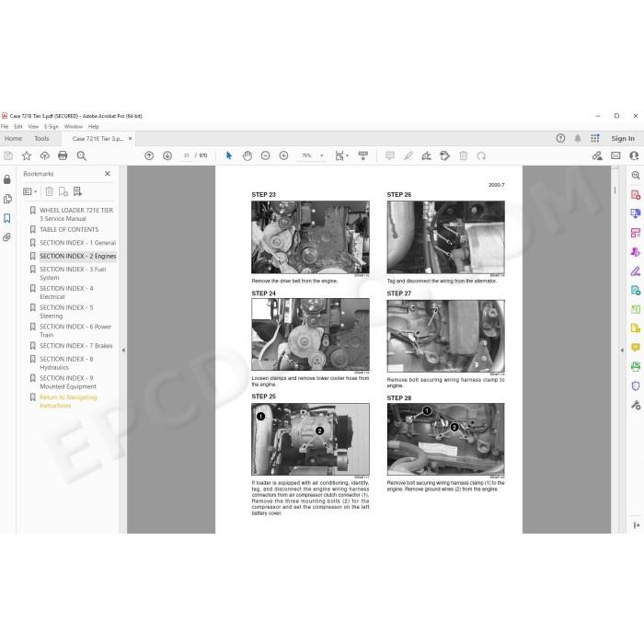
Task: Rotate the page view icon
Action: (x=481, y=155)
